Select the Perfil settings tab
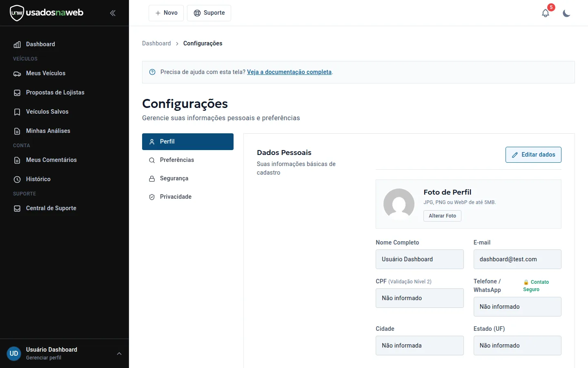Screen dimensions: 588x368 188,141
